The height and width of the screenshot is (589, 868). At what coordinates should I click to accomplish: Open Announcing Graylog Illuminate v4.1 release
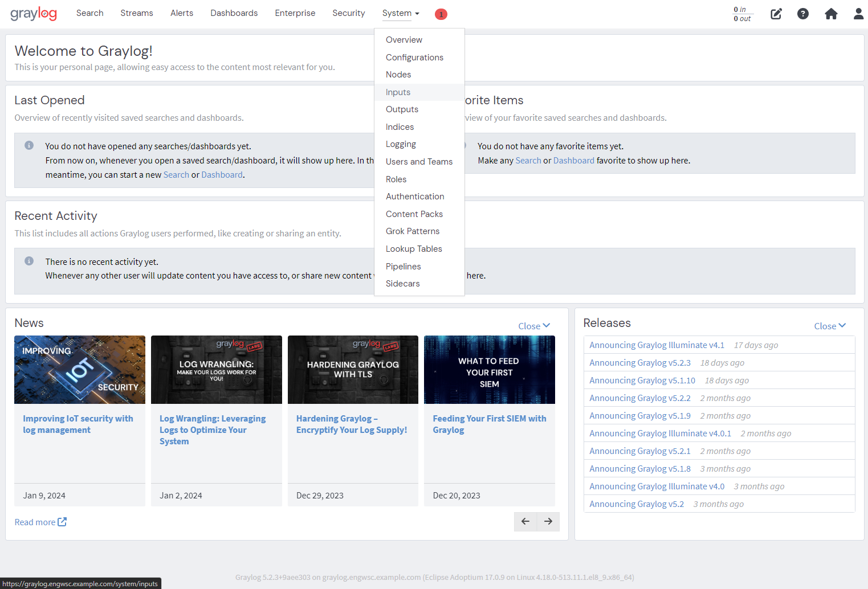pos(657,345)
